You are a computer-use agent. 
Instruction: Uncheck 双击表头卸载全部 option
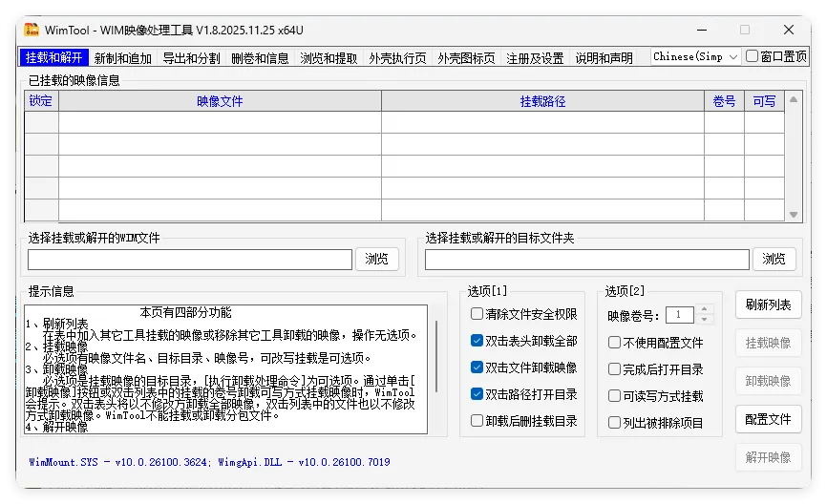pos(477,341)
